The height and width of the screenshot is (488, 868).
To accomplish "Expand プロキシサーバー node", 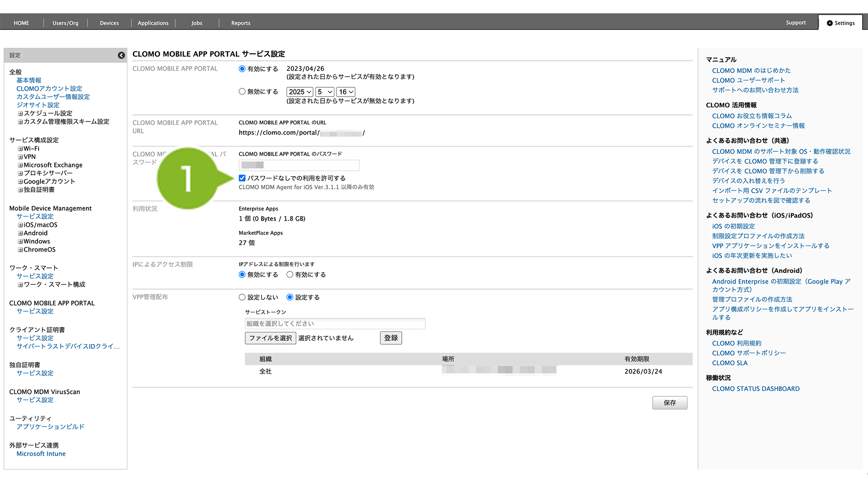I will click(21, 173).
